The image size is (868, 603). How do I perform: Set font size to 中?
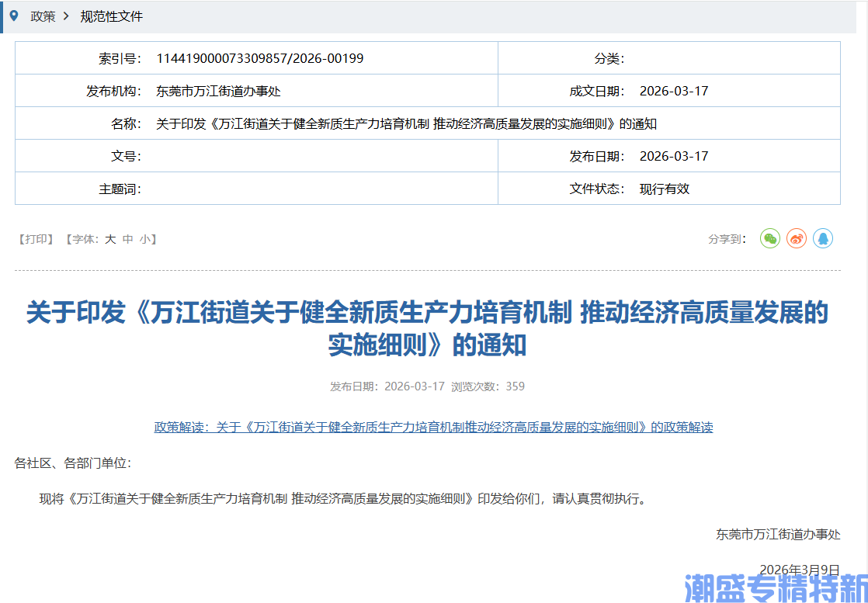tap(128, 240)
